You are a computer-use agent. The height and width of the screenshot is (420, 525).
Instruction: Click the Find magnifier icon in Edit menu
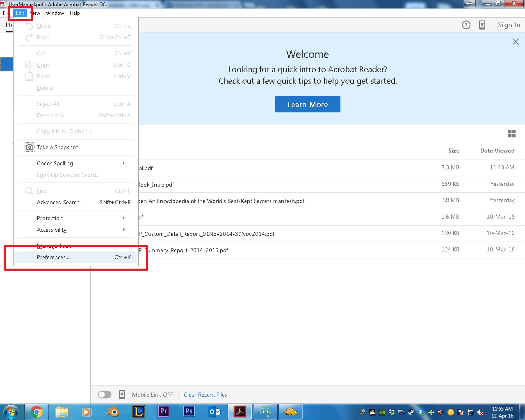point(29,191)
